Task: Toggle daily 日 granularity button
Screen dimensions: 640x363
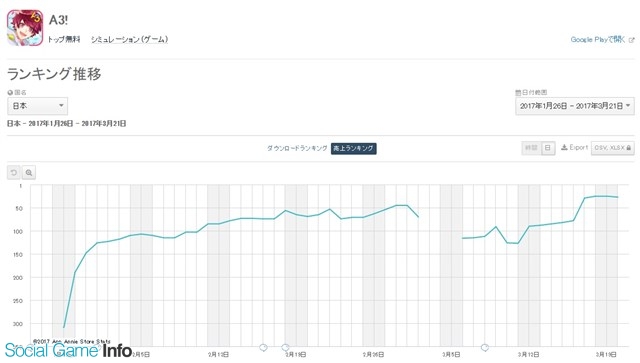Action: pyautogui.click(x=548, y=148)
